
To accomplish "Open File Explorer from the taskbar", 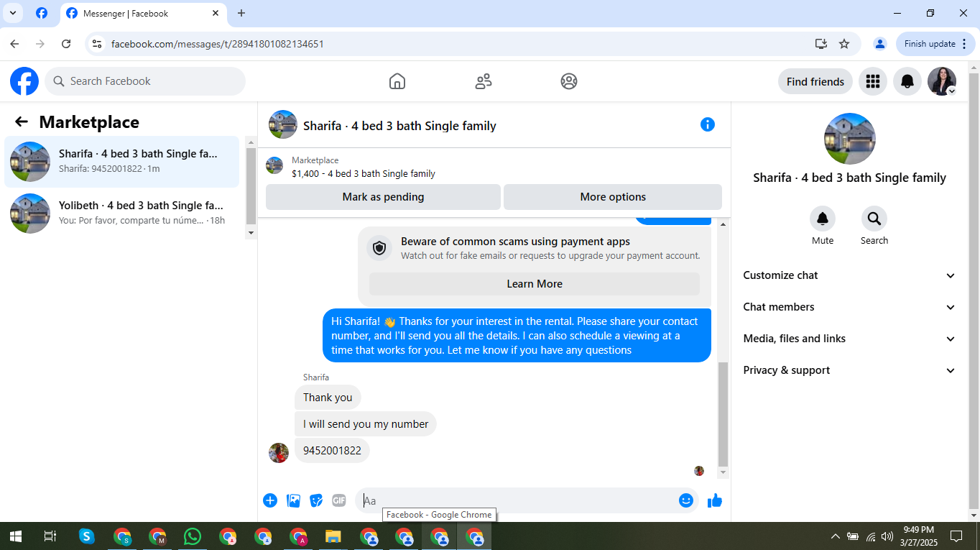I will pos(333,536).
